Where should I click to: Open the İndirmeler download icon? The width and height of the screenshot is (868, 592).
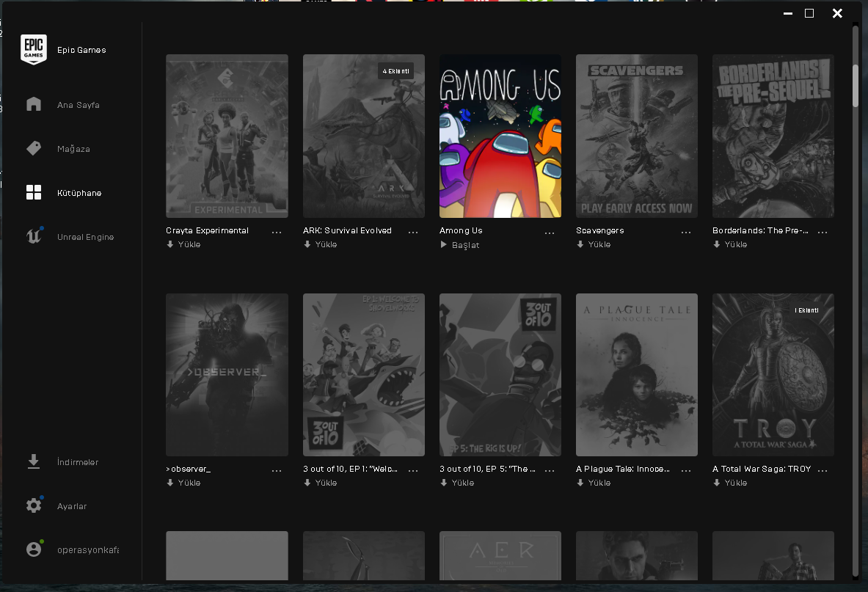[x=34, y=461]
